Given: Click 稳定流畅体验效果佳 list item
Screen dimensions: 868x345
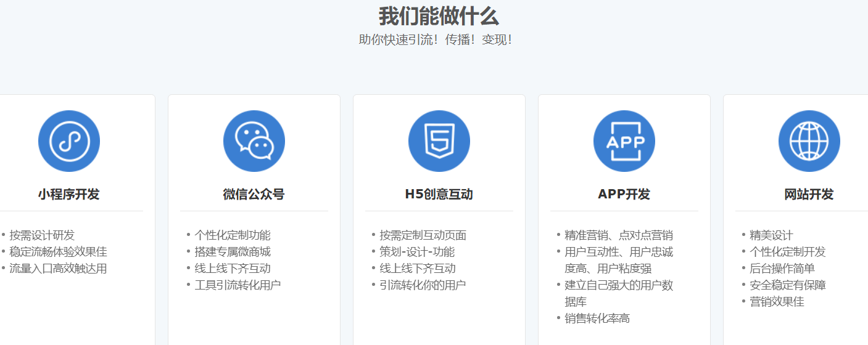Looking at the screenshot, I should 58,252.
